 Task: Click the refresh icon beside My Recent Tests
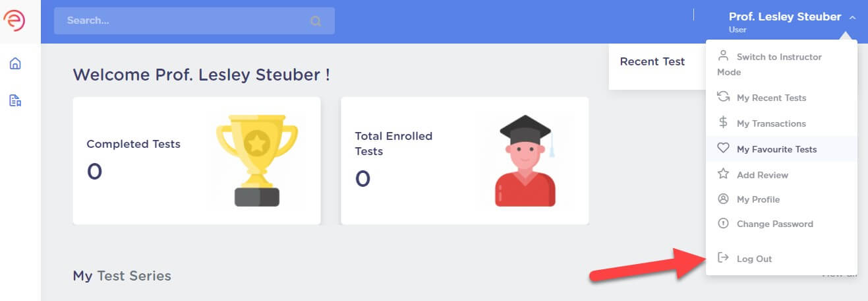coord(723,96)
